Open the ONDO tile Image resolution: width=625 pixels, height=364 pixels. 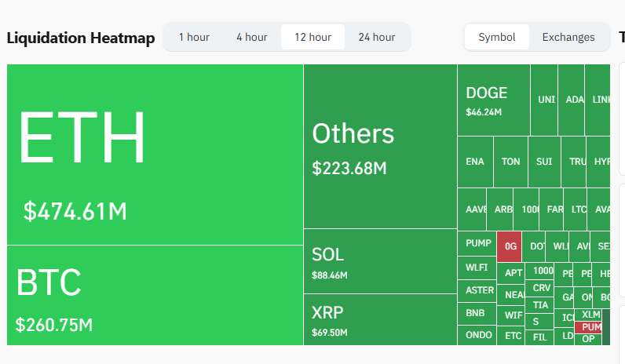[477, 335]
